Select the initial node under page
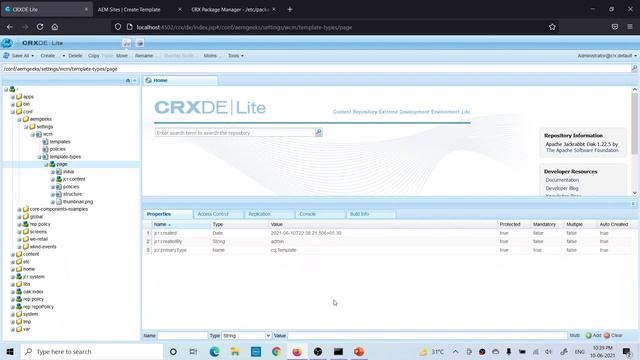The width and height of the screenshot is (640, 360). [x=69, y=172]
